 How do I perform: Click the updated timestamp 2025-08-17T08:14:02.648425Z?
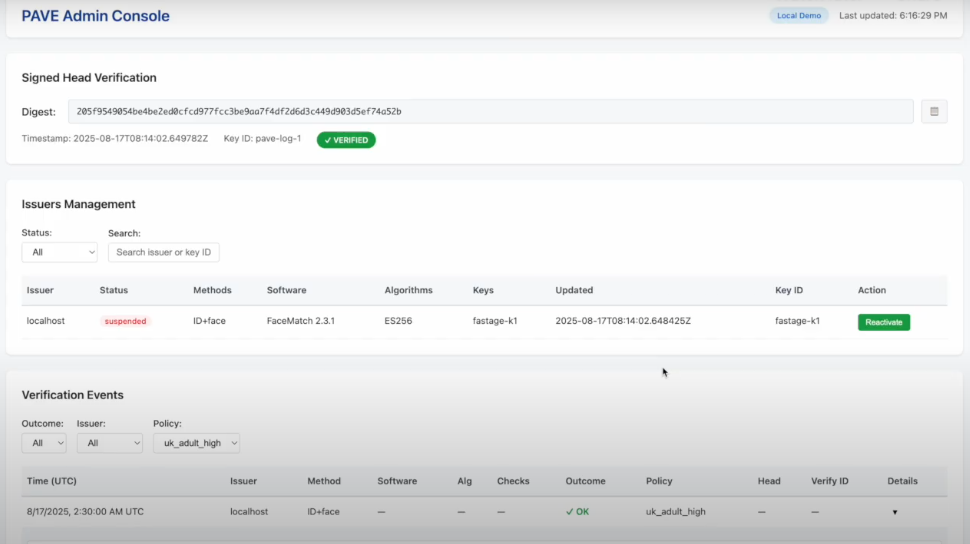[623, 321]
